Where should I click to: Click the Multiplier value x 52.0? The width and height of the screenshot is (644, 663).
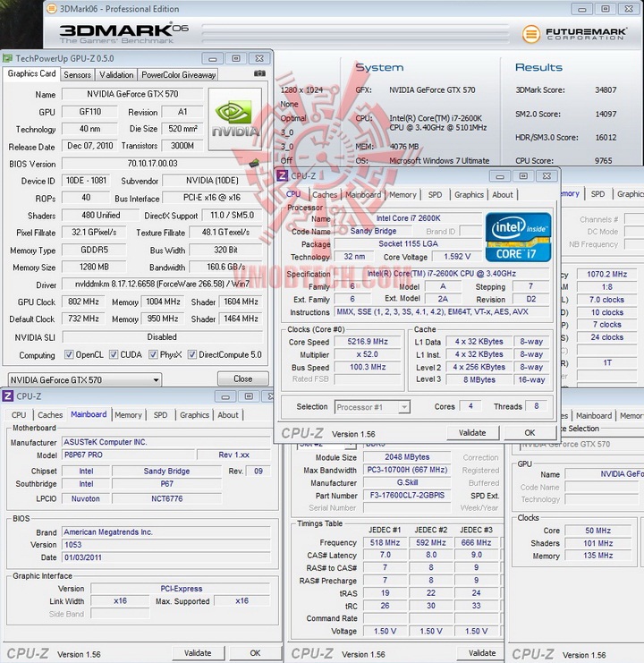click(368, 354)
